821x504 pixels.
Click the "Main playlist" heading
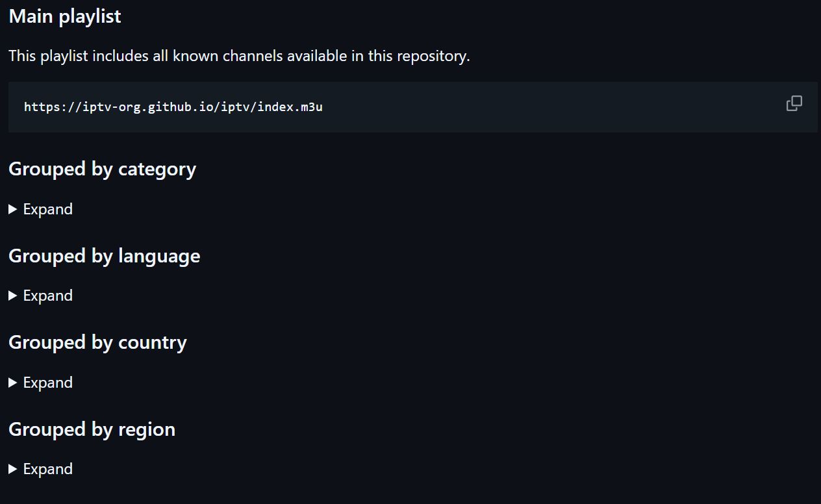click(65, 16)
